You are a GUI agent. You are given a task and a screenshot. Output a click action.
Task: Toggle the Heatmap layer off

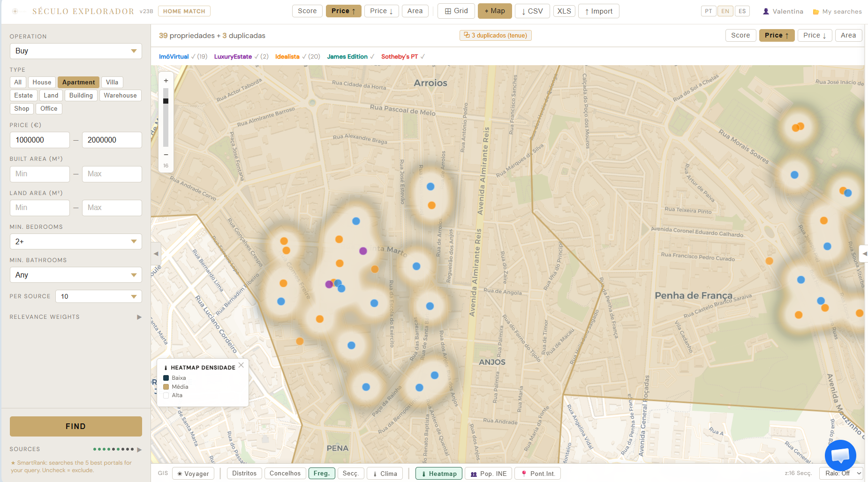pos(439,474)
